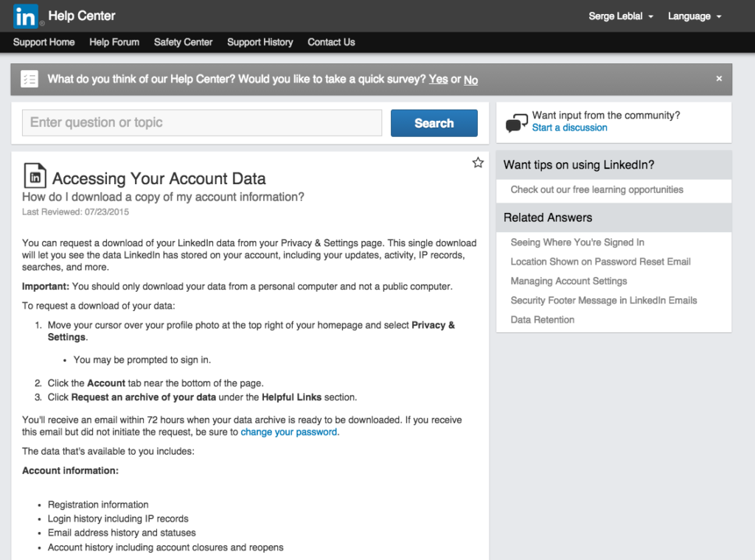Screen dimensions: 755x560
Task: Open 'Managing Account Settings' related answer
Action: 568,281
